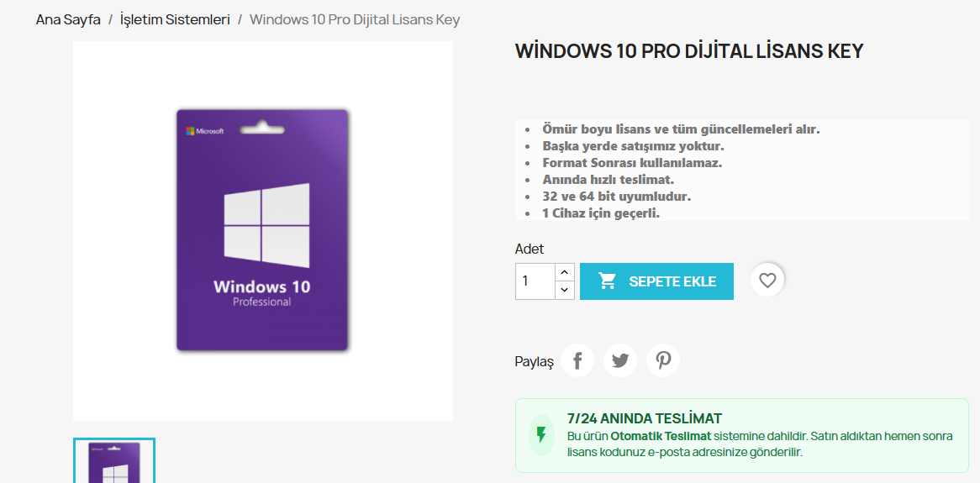
Task: Share product on Facebook
Action: click(577, 360)
